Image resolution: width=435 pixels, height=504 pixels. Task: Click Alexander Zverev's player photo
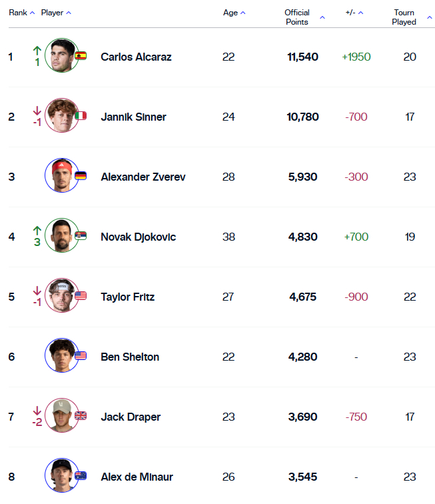[62, 175]
